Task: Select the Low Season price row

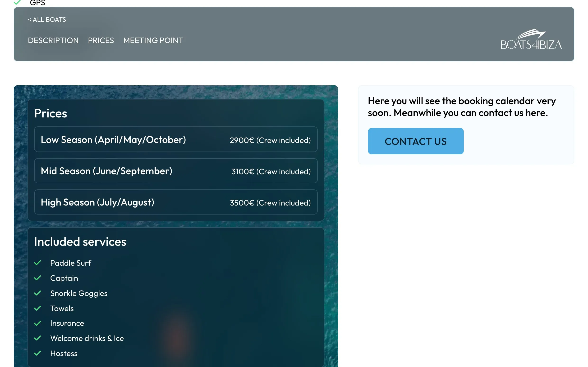Action: click(x=176, y=139)
